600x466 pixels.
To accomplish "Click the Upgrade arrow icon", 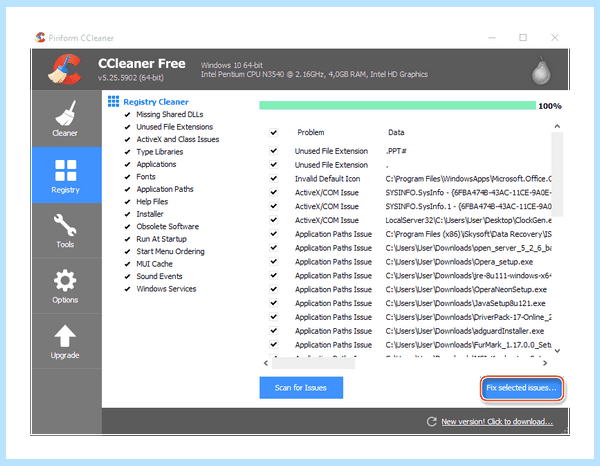I will point(65,336).
